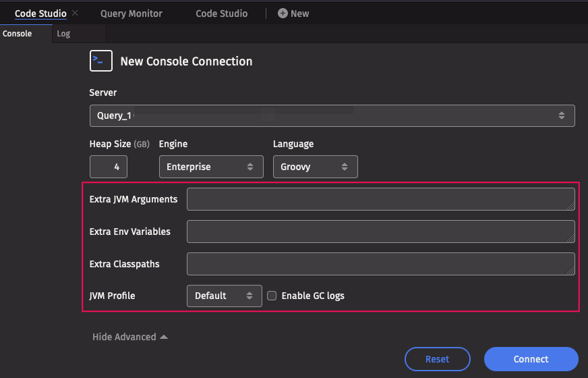Click the Heap Size input field
The width and height of the screenshot is (588, 378).
click(109, 167)
